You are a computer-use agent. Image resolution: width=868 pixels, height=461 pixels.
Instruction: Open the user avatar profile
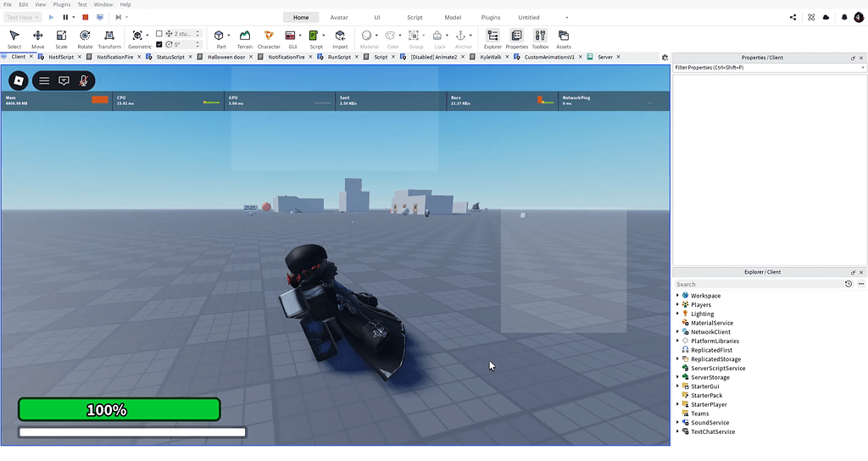pos(859,17)
